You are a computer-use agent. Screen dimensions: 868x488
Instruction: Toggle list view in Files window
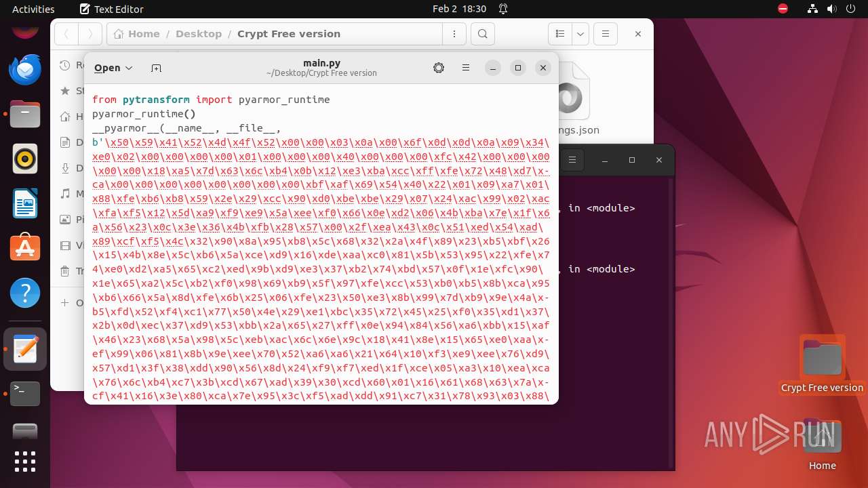pyautogui.click(x=559, y=34)
